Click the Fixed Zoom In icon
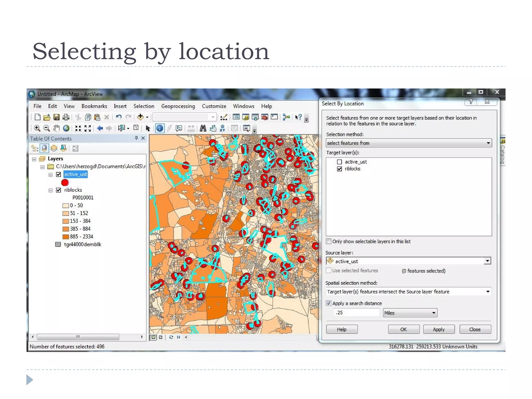The height and width of the screenshot is (399, 532). [78, 128]
